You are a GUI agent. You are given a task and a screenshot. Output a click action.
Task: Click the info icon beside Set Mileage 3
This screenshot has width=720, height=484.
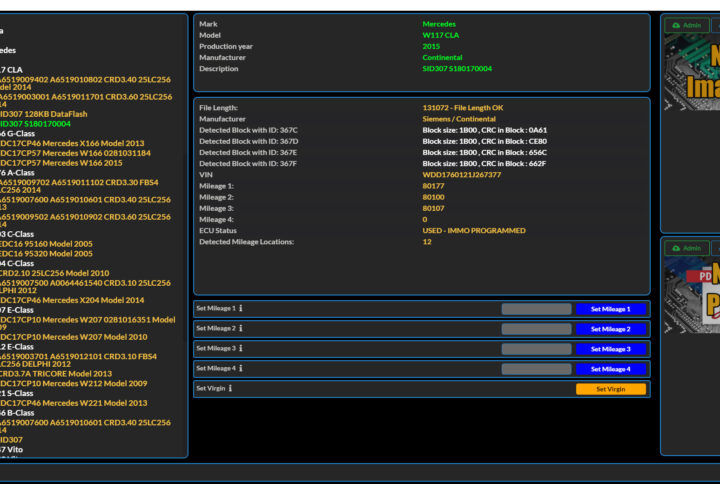coord(241,348)
